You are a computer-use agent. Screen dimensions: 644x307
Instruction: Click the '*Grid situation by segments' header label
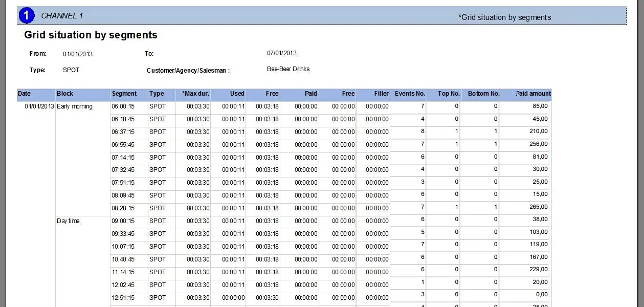[x=504, y=17]
